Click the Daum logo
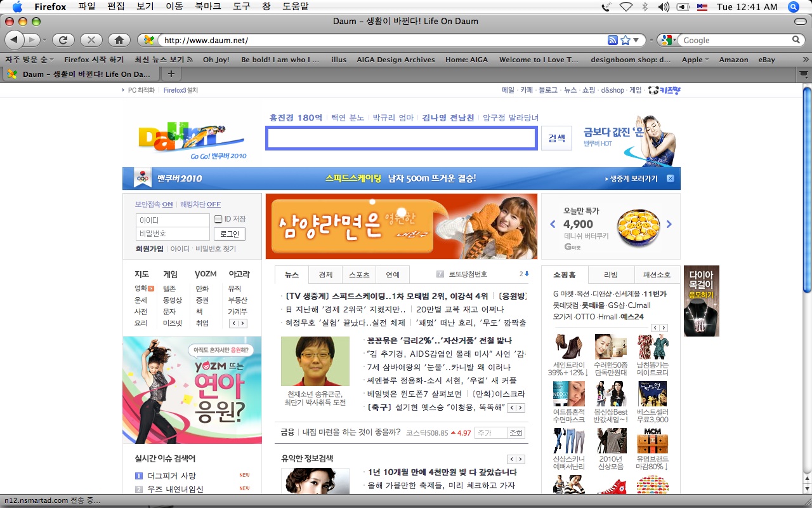Image resolution: width=812 pixels, height=508 pixels. click(x=191, y=140)
